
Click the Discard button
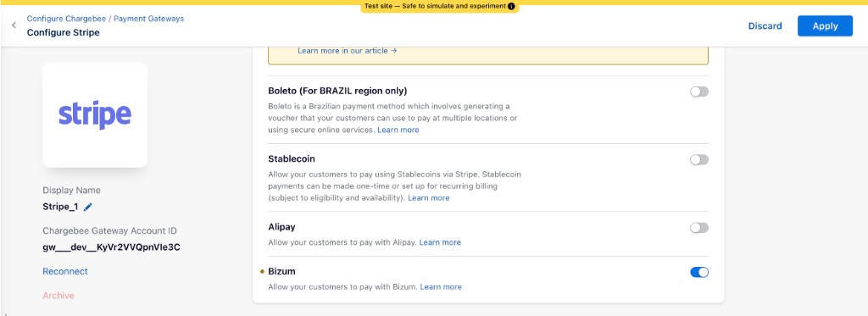pyautogui.click(x=765, y=26)
